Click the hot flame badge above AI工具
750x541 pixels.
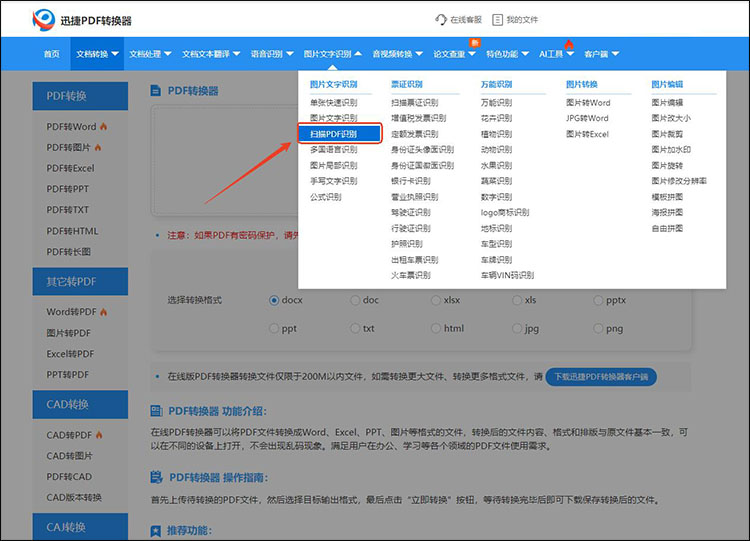point(569,44)
